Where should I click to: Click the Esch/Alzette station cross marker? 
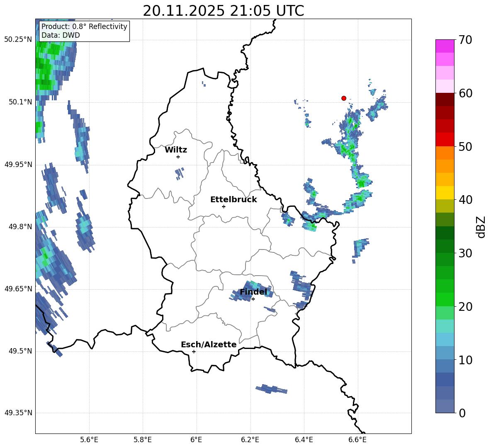(194, 351)
